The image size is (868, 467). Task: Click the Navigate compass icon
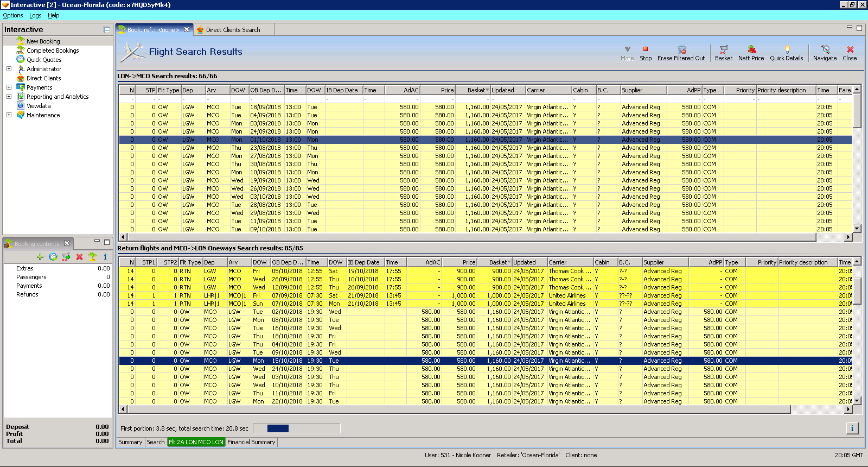click(x=825, y=49)
